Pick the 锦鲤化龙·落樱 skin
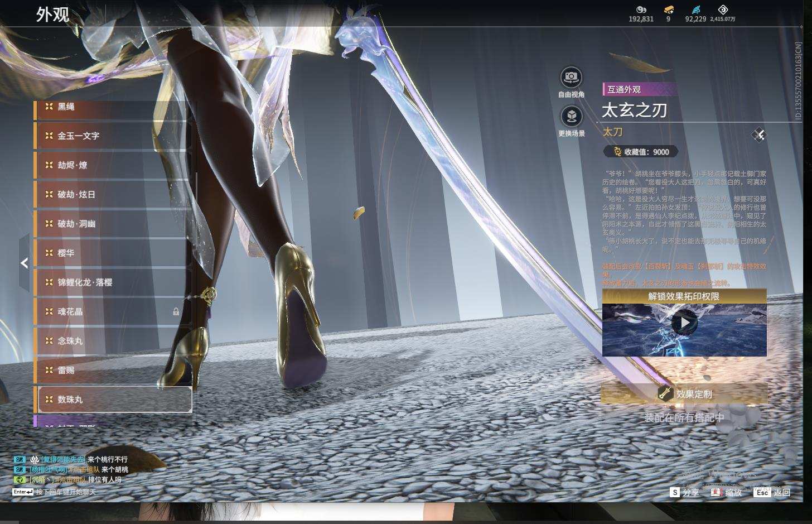This screenshot has width=812, height=524. 113,282
